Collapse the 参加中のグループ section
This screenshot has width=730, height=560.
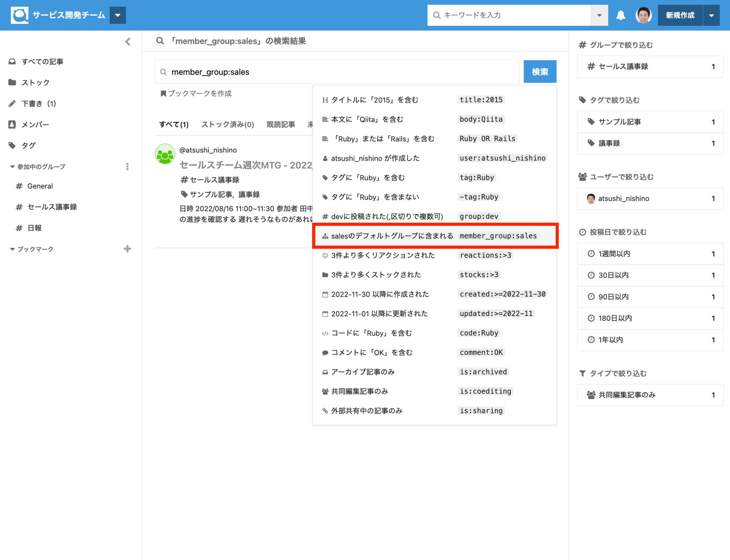(x=12, y=167)
